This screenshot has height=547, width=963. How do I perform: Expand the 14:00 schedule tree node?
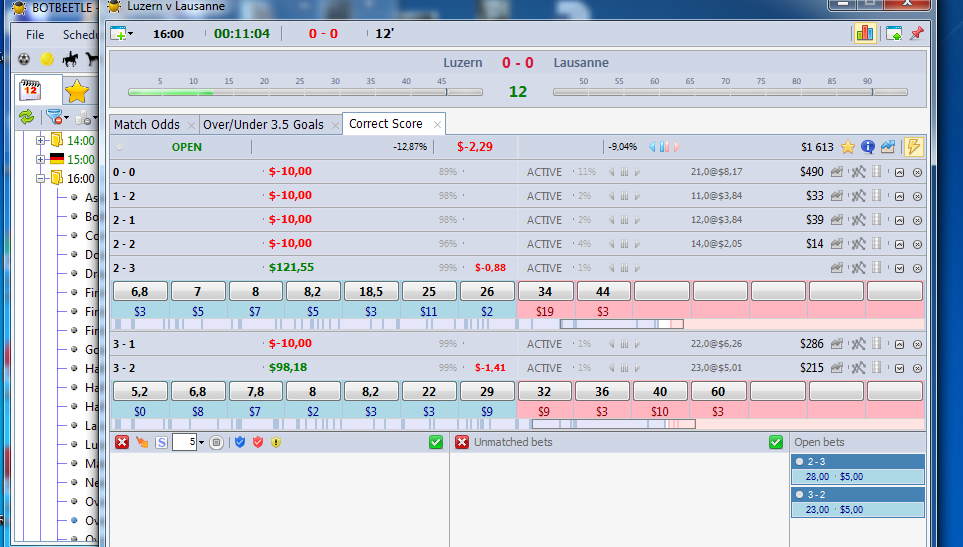tap(41, 141)
